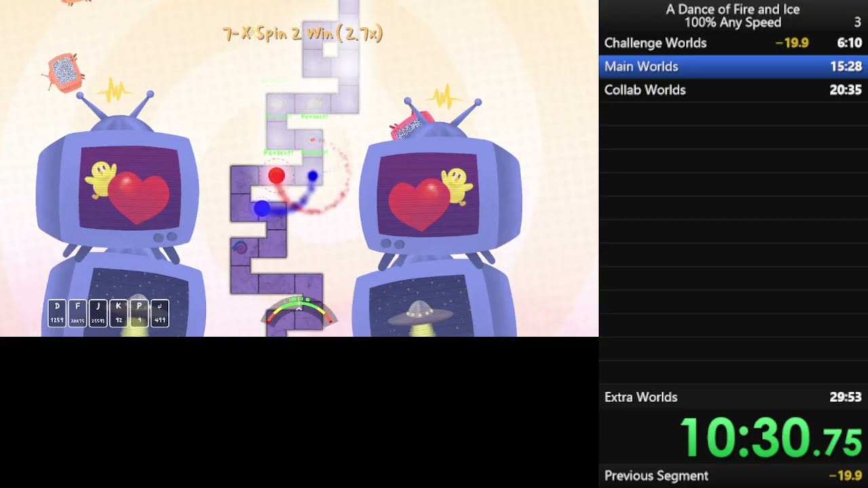Select the Collab Worlds split row

[x=733, y=89]
